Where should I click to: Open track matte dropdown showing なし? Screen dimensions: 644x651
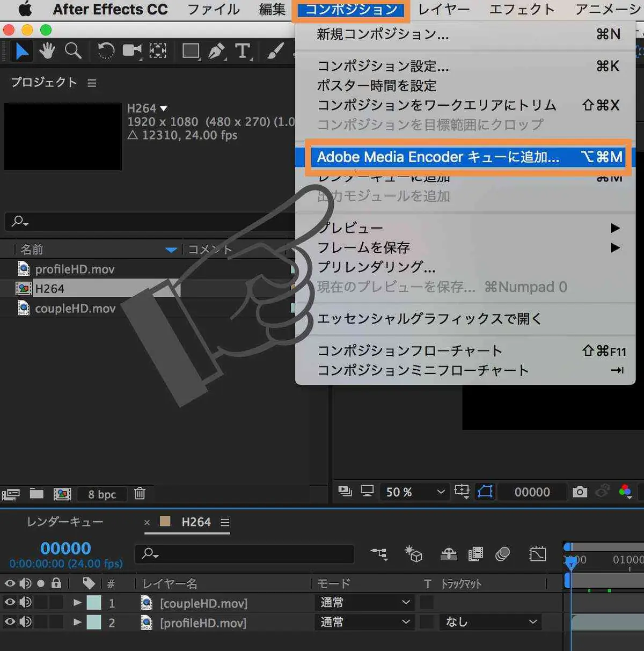491,622
